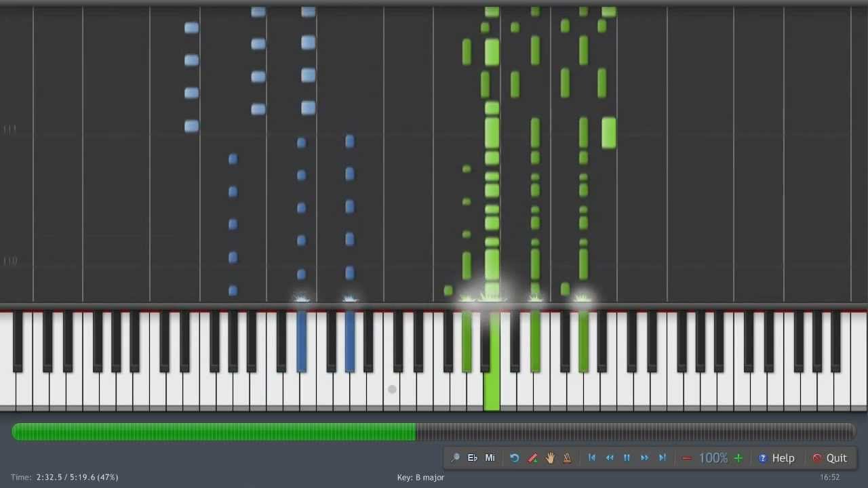Select the hand icon in toolbar
This screenshot has height=488, width=868.
(x=550, y=458)
